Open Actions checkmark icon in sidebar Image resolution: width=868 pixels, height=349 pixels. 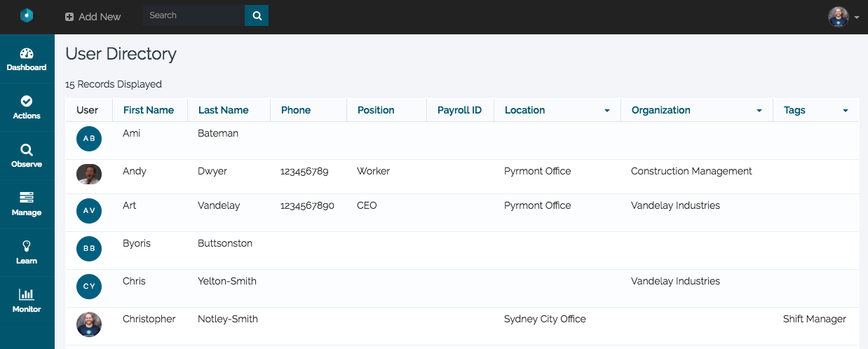tap(27, 102)
